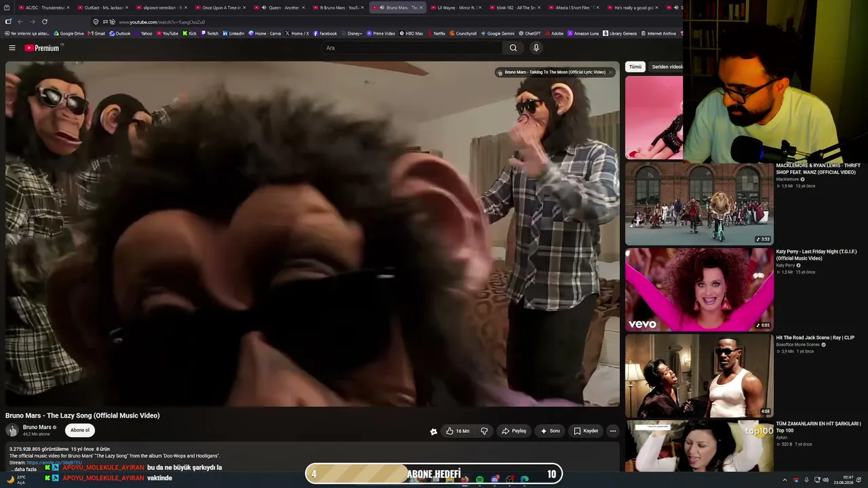Switch to the Lil Wayne Mirror tab
Screen dimensions: 868x488
456,7
